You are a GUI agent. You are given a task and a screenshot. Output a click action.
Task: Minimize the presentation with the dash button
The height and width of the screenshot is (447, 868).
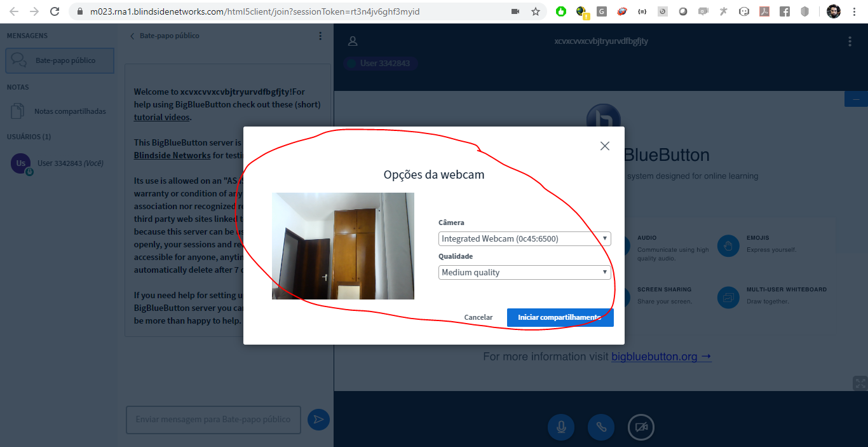coord(856,99)
